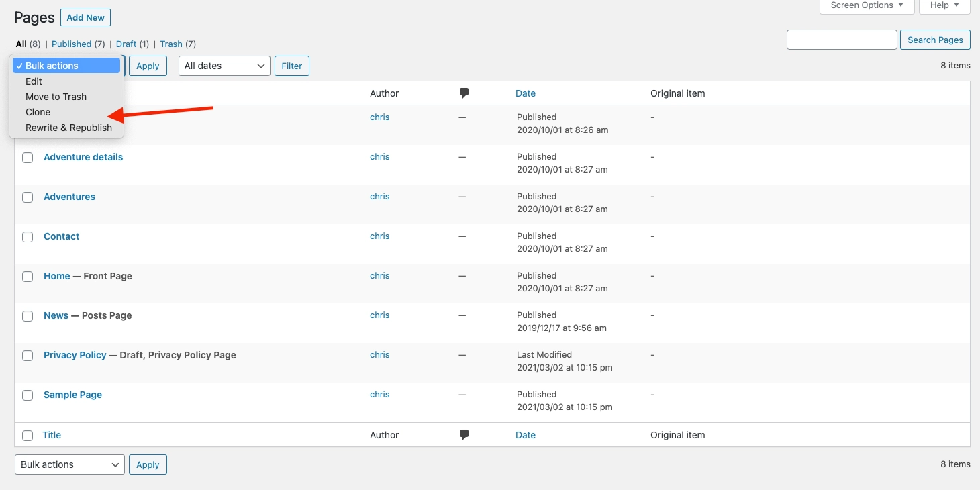This screenshot has width=980, height=490.
Task: Show All pages view filter
Action: (x=21, y=44)
